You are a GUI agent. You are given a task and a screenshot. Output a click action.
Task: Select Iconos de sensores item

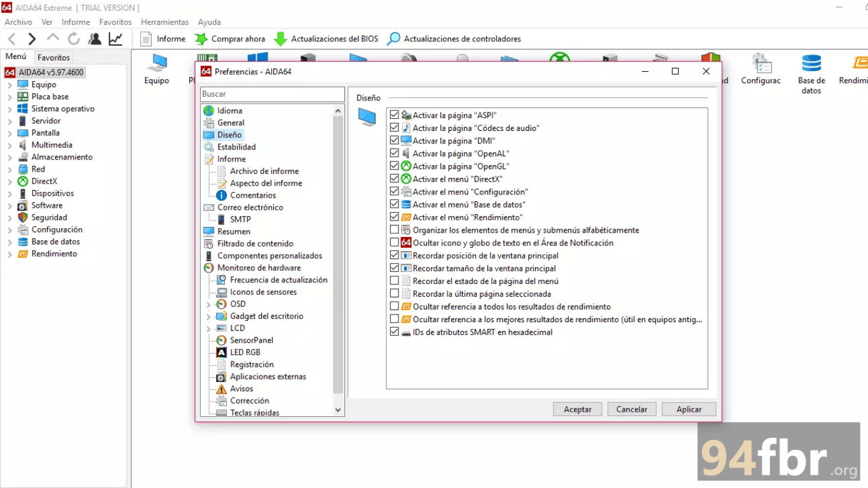(x=257, y=292)
